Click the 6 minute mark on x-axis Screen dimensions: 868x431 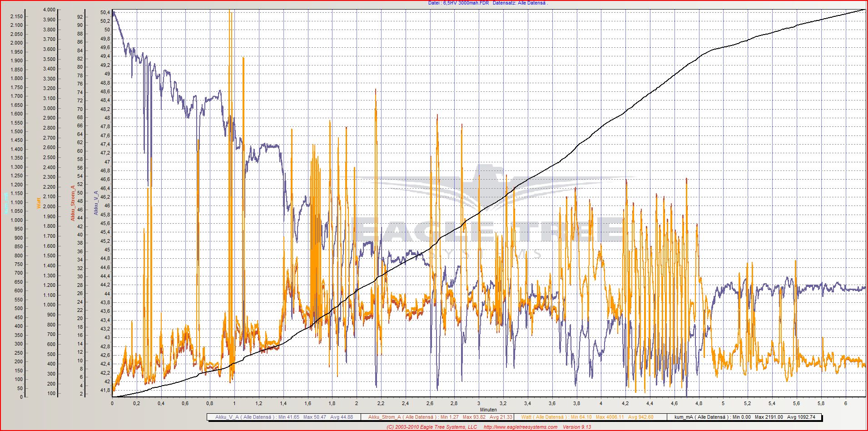[845, 403]
